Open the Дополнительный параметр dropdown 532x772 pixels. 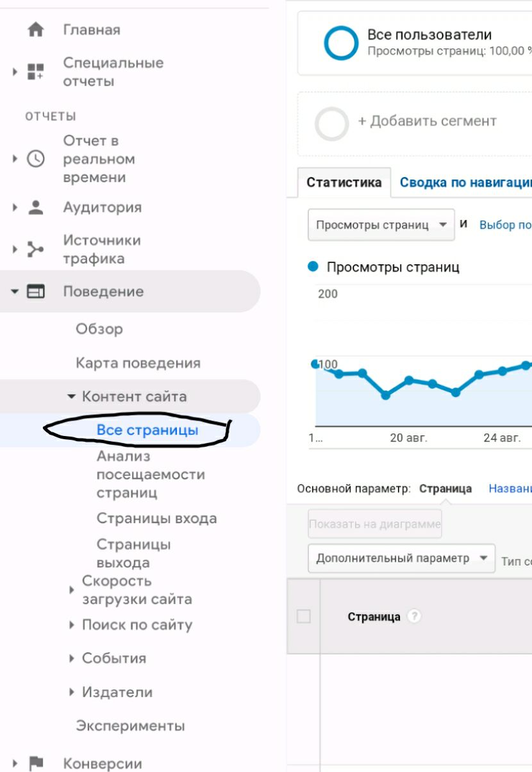(401, 558)
